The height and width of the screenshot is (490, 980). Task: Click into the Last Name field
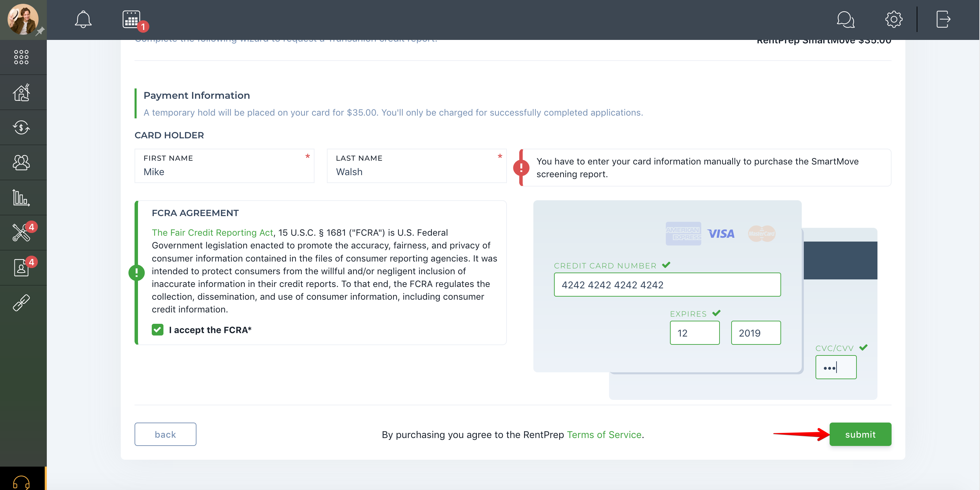pyautogui.click(x=417, y=166)
